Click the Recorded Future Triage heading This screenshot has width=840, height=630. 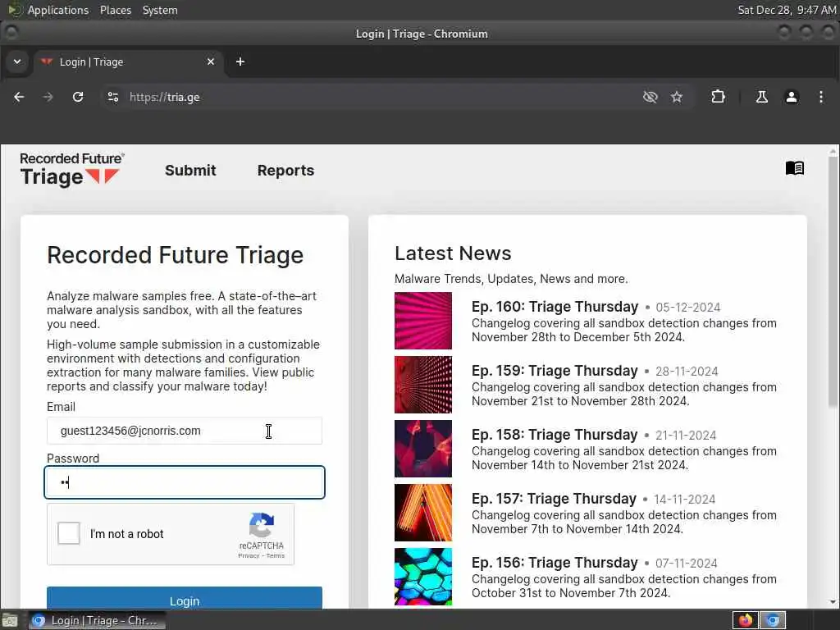[x=176, y=255]
